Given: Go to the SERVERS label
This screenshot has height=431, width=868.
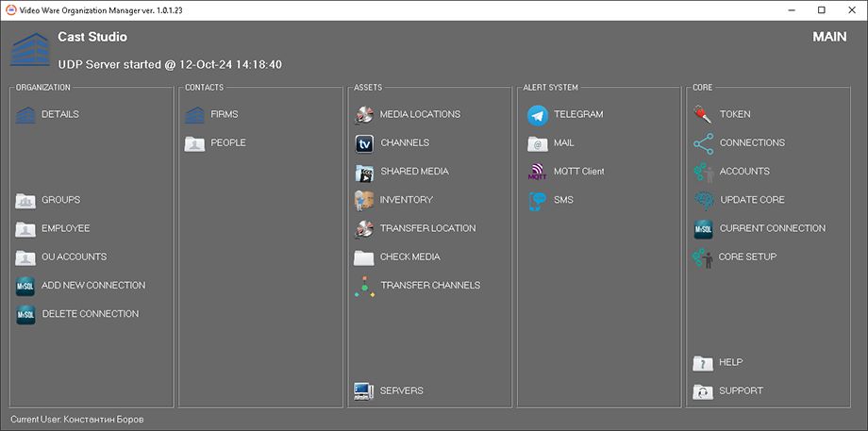Looking at the screenshot, I should click(401, 390).
